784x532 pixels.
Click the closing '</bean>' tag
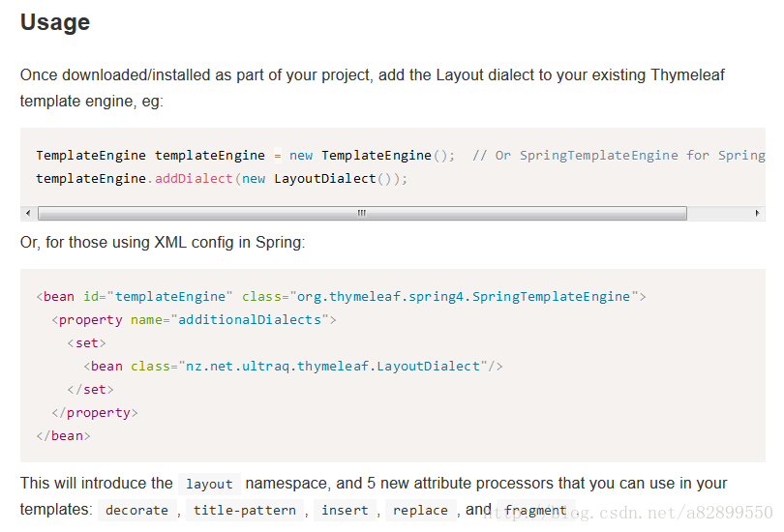tap(63, 436)
